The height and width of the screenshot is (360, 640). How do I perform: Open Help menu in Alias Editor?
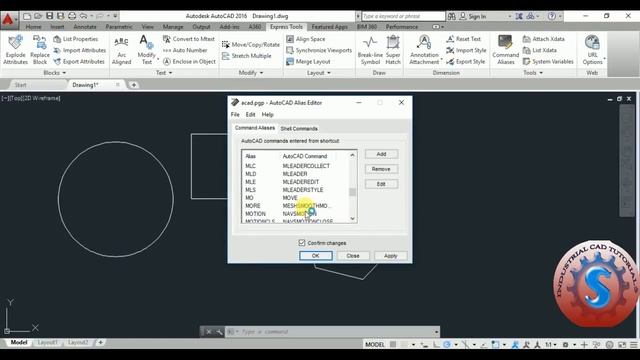(x=267, y=115)
